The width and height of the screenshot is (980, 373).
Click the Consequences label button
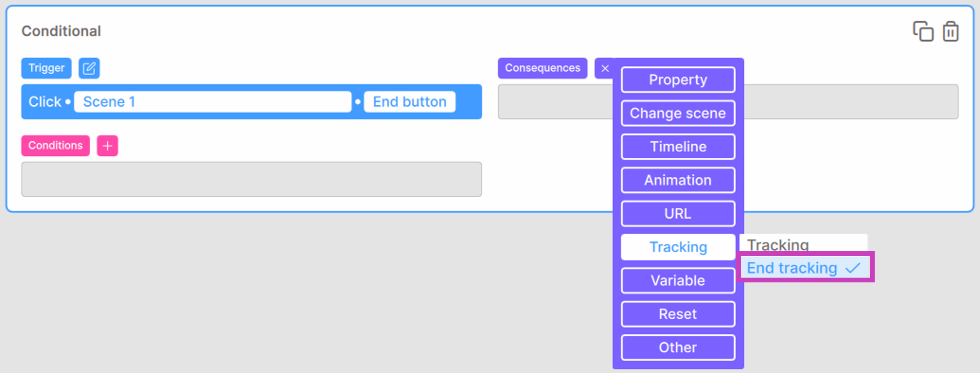click(542, 68)
